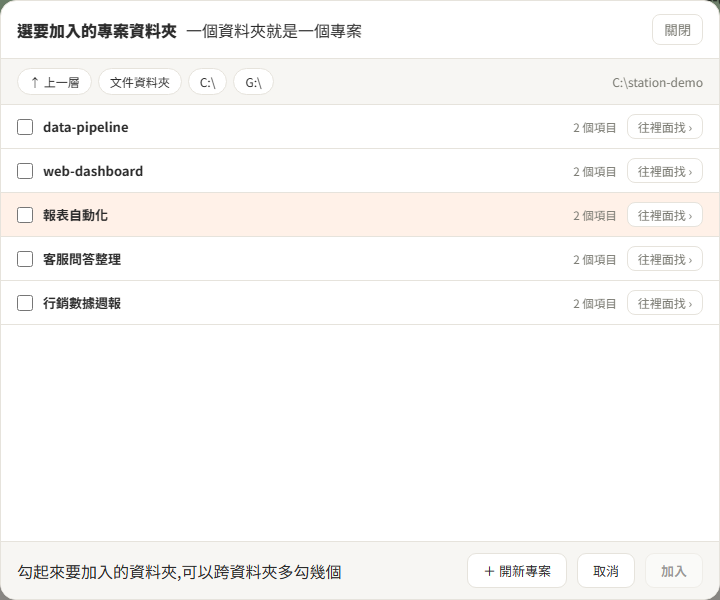Click 2 個項目 count for web-dashboard
The image size is (720, 600).
[x=594, y=172]
